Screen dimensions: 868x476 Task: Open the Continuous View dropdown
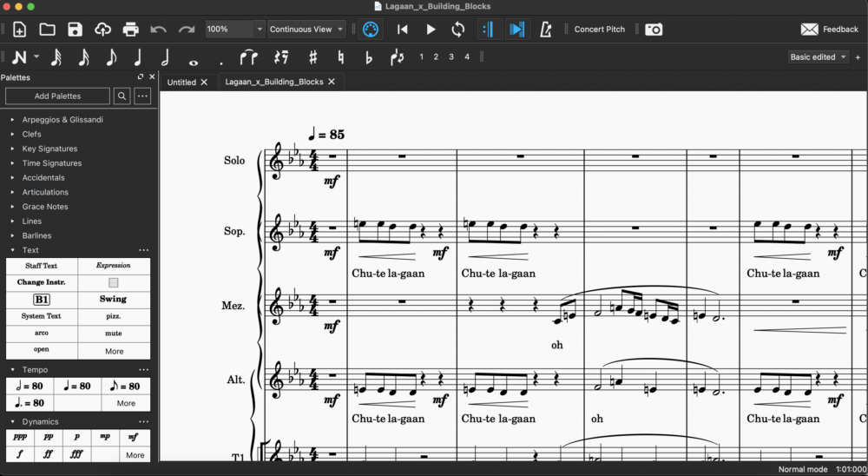(x=306, y=30)
